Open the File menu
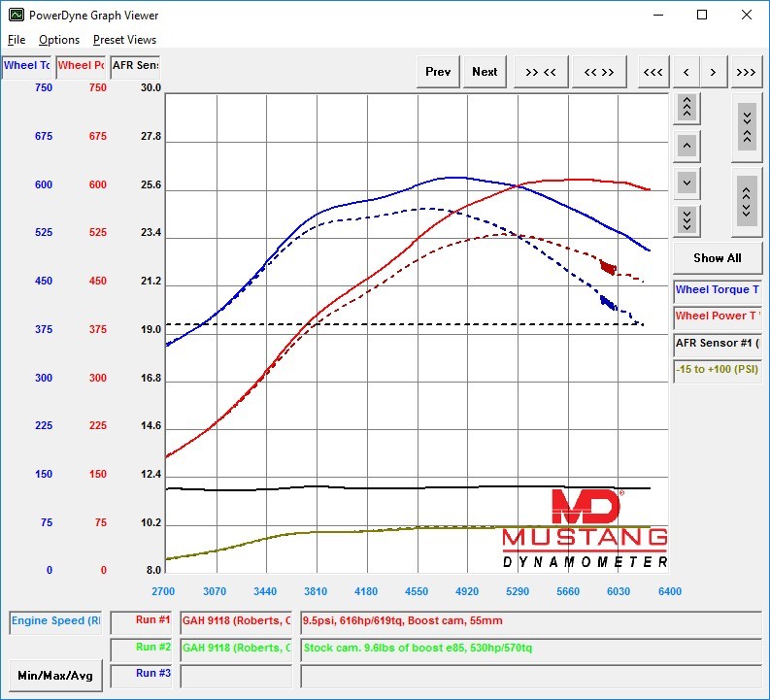770x700 pixels. [x=17, y=40]
